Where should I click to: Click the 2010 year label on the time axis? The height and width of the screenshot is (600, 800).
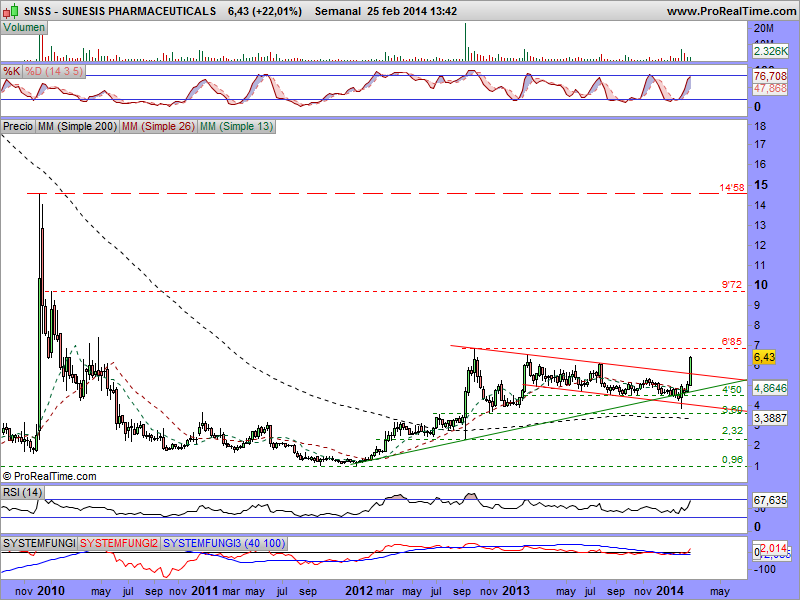[x=51, y=591]
